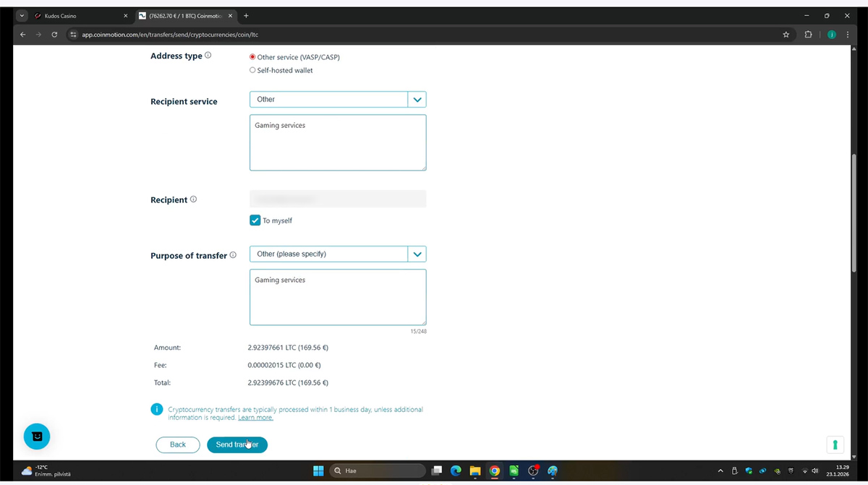This screenshot has height=485, width=868.
Task: Click the Purpose of transfer text area
Action: point(338,297)
